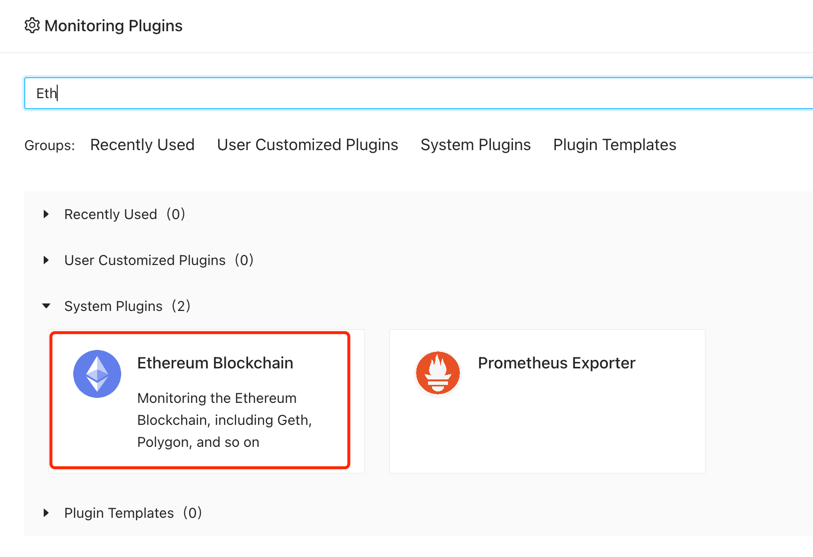
Task: Open the Ethereum Blockchain plugin title
Action: tap(215, 363)
